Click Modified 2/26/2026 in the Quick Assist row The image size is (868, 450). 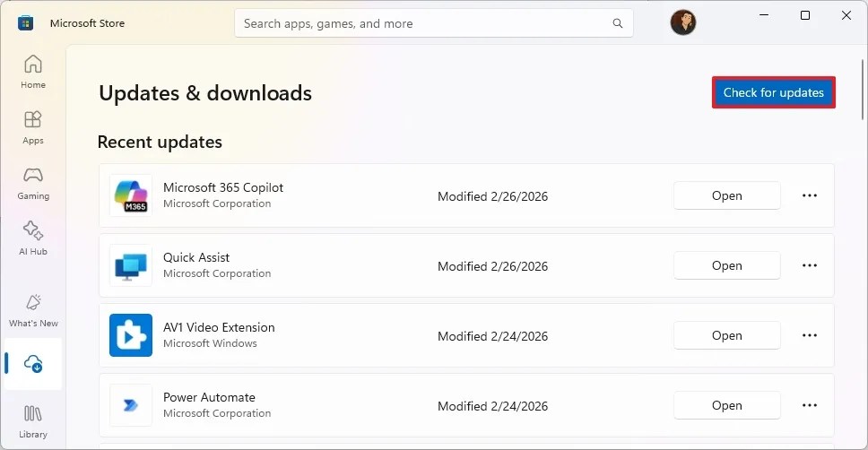[x=492, y=266]
